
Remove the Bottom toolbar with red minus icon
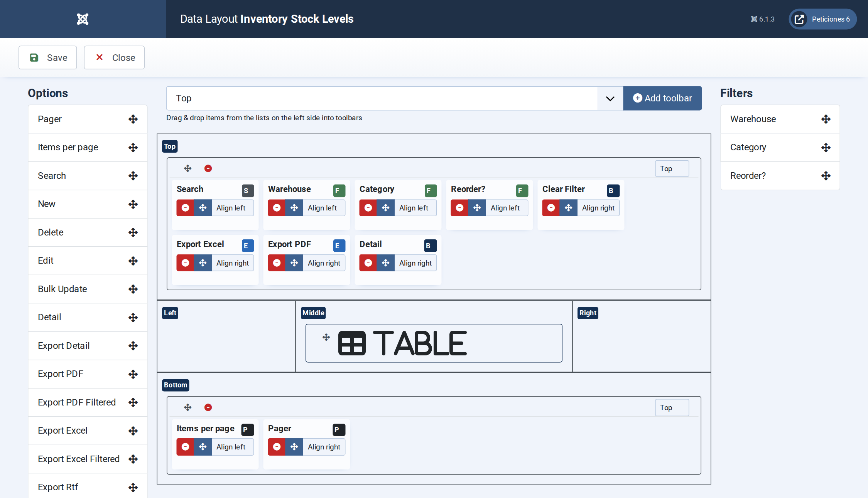[x=208, y=407]
